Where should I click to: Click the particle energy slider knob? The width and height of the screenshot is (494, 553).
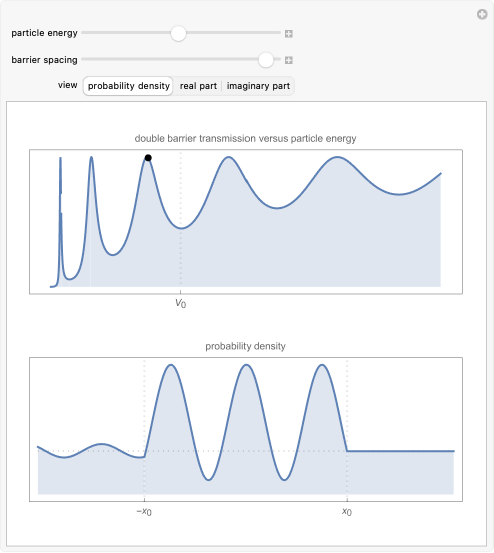tap(178, 33)
